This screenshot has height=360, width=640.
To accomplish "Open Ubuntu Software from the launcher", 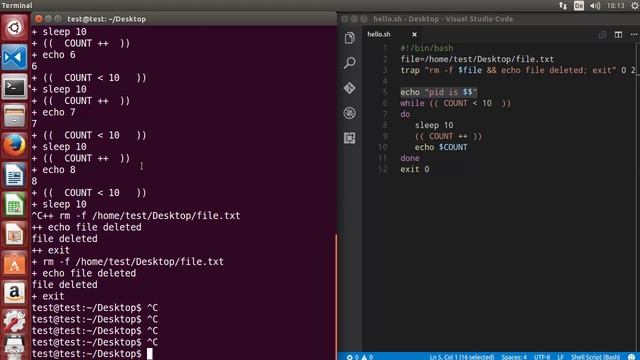I will tap(14, 264).
